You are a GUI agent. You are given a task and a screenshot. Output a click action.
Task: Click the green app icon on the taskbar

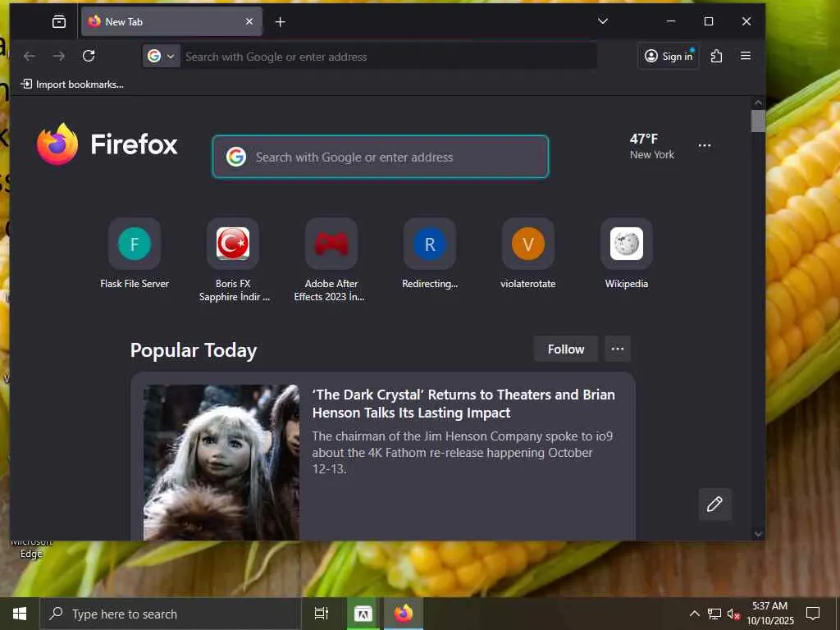(363, 614)
